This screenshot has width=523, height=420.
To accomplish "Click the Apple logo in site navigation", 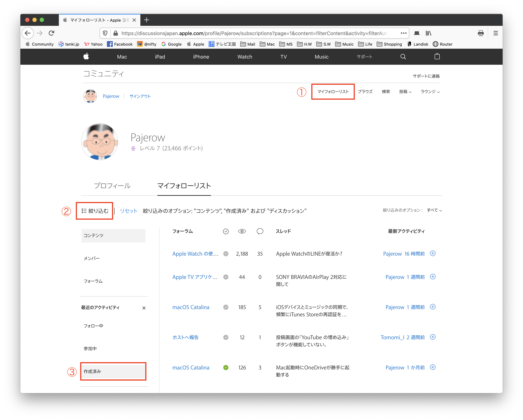I will tap(86, 57).
